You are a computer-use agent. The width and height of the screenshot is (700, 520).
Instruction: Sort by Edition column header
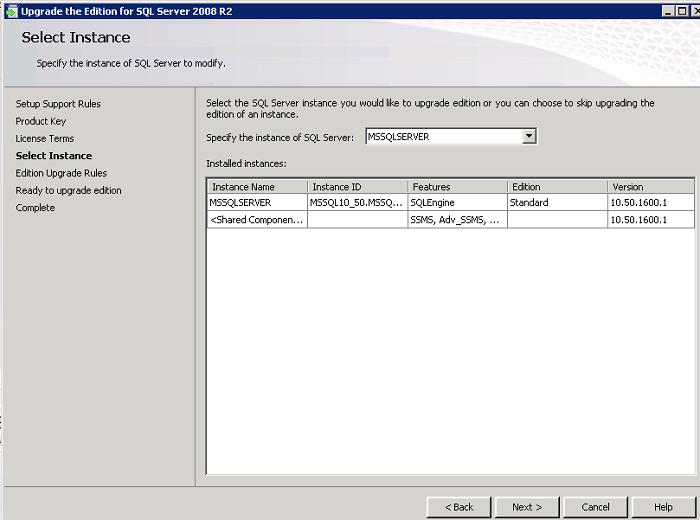558,187
